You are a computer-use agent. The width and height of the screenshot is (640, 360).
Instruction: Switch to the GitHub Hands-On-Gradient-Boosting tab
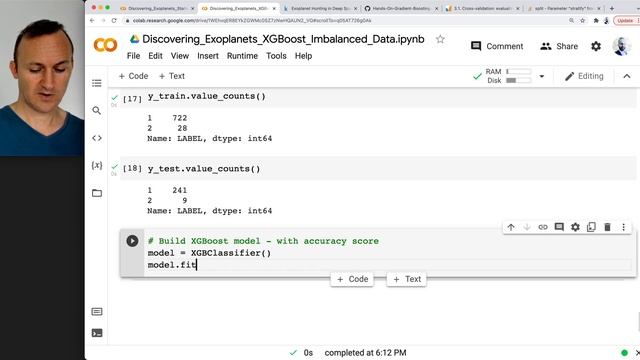[400, 8]
